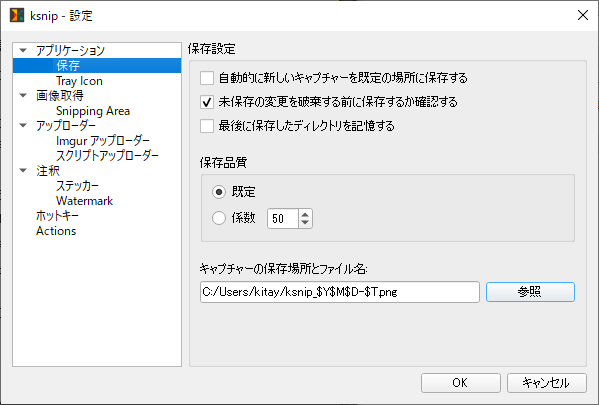Open the Watermark settings page
The width and height of the screenshot is (599, 405).
pyautogui.click(x=84, y=201)
